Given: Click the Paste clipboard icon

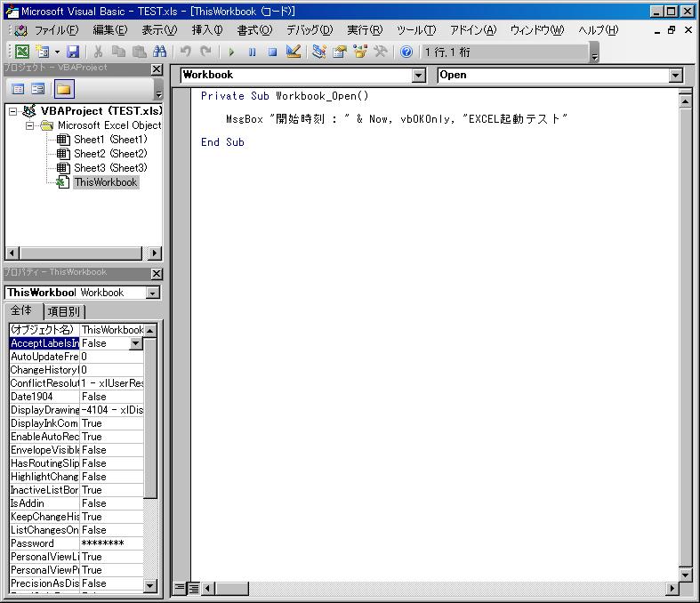Looking at the screenshot, I should click(140, 52).
